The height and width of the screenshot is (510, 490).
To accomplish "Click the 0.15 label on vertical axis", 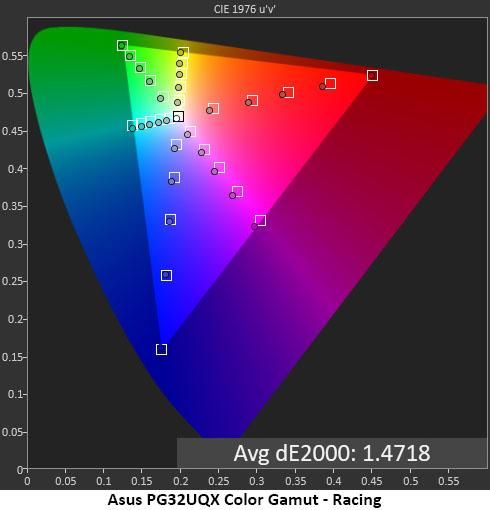I will (12, 357).
